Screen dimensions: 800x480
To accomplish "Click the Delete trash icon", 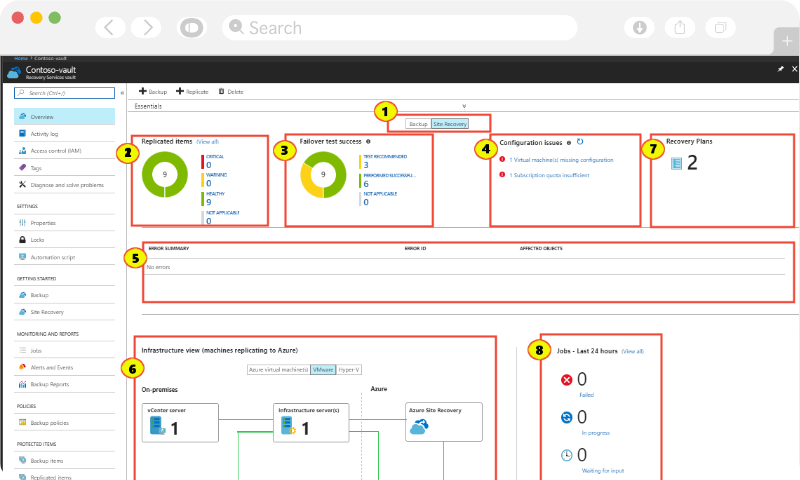I will (221, 91).
